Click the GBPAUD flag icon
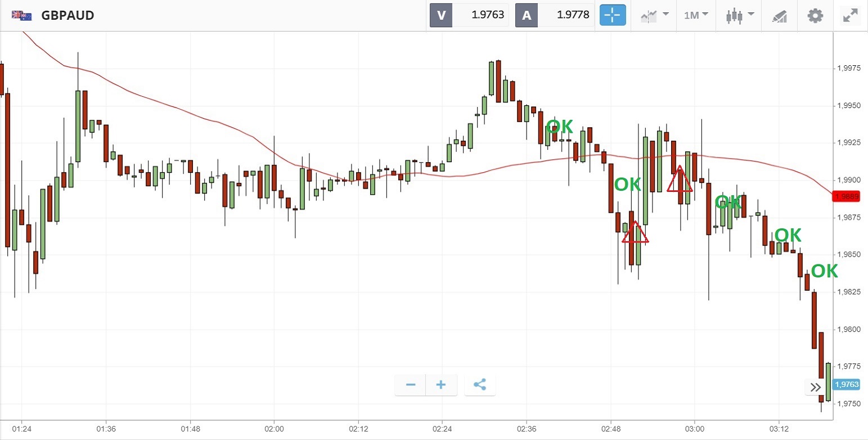This screenshot has height=440, width=868. [22, 15]
